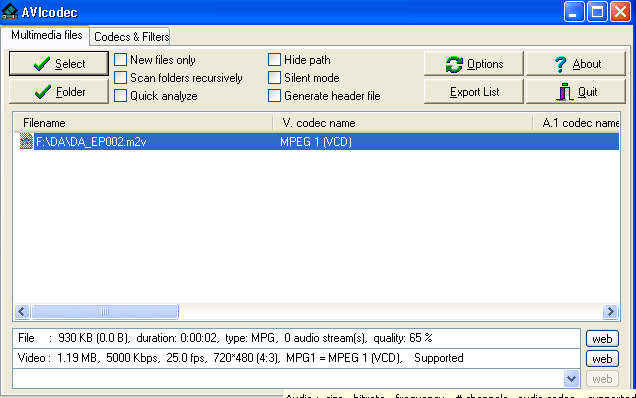Viewport: 636px width, 398px height.
Task: Minimize the AVIcodec window
Action: 574,11
